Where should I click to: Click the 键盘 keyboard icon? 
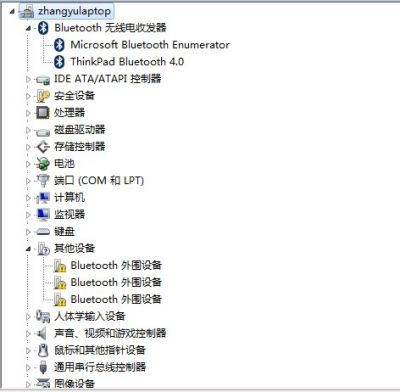tap(43, 231)
